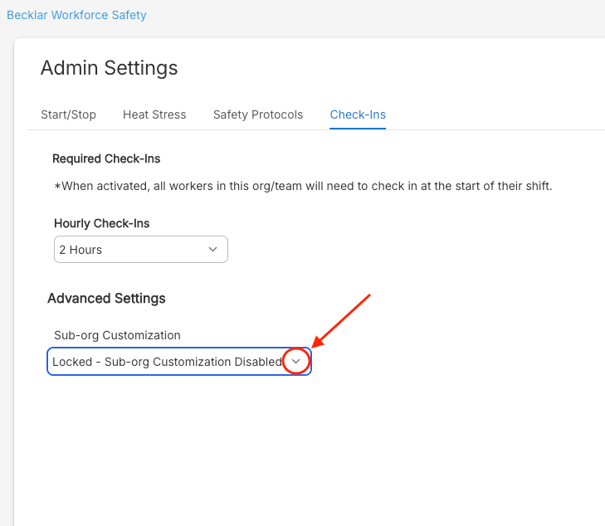Select the Check-Ins tab
Viewport: 605px width, 526px height.
[x=357, y=114]
